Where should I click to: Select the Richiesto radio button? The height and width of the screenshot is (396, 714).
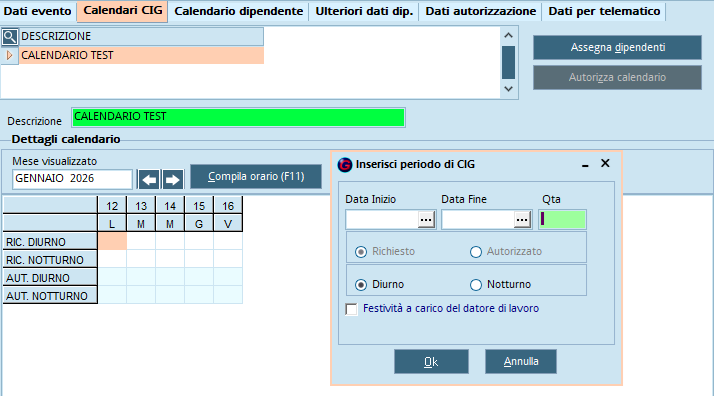[361, 252]
